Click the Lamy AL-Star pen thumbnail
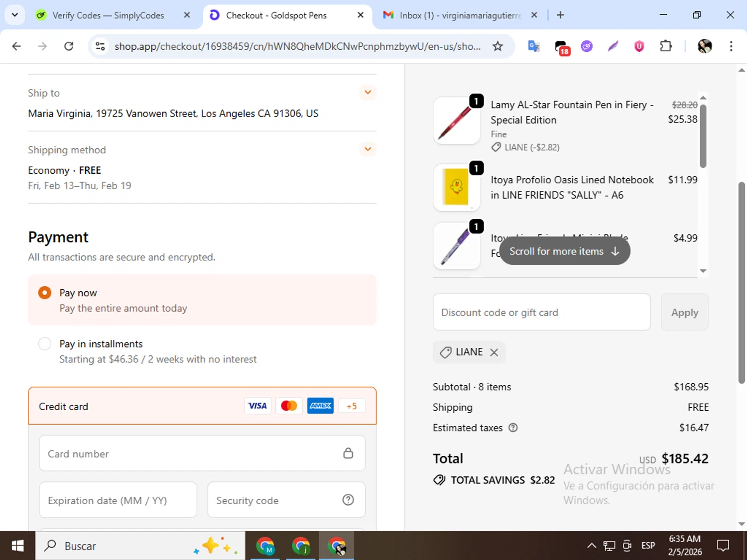The width and height of the screenshot is (747, 560). point(457,120)
